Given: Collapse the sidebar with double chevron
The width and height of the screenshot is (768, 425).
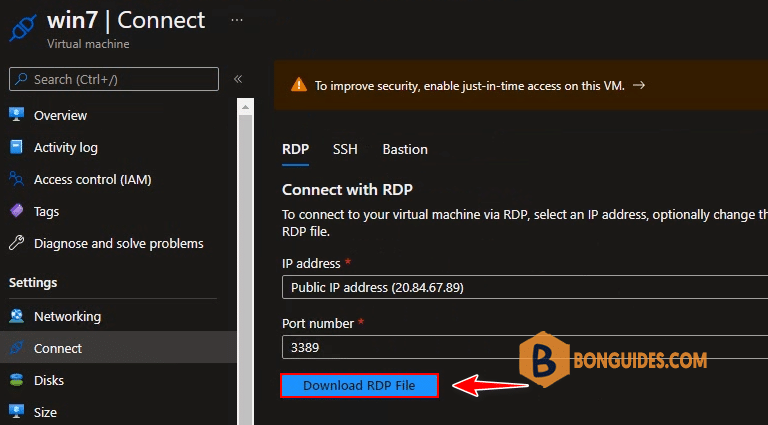Looking at the screenshot, I should [x=238, y=79].
